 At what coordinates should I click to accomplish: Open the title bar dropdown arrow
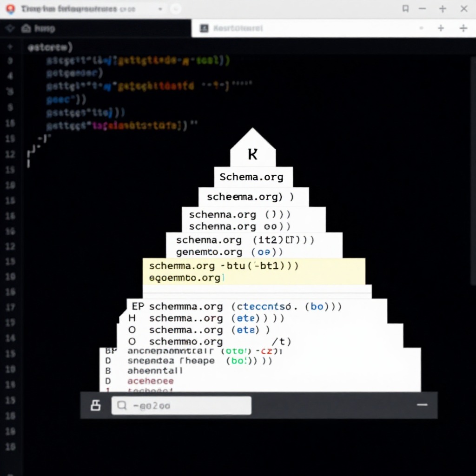pos(160,9)
